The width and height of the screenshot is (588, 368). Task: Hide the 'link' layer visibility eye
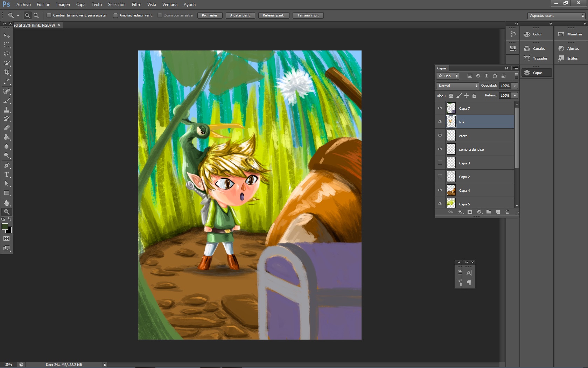[x=440, y=122]
